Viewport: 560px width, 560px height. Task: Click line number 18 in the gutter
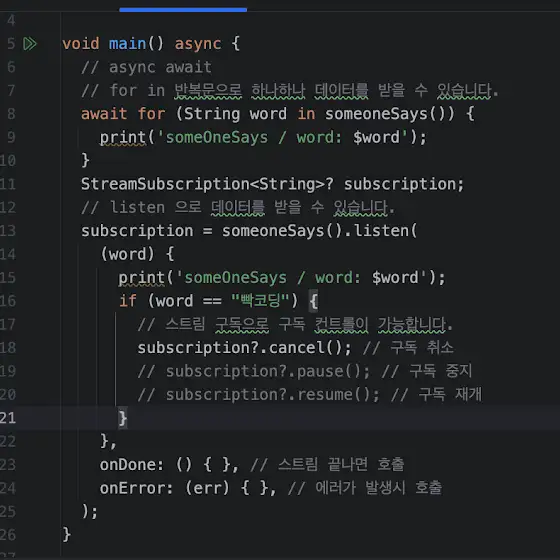coord(8,348)
